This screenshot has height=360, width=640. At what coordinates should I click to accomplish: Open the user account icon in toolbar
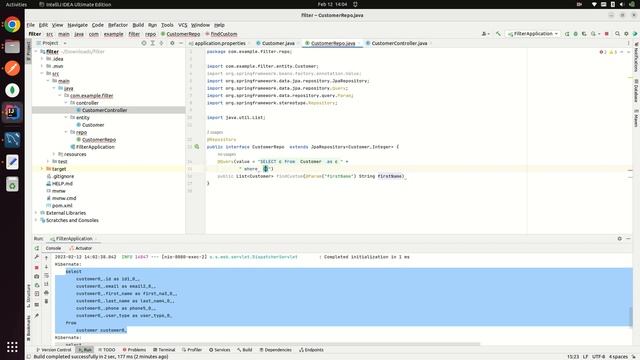point(485,34)
